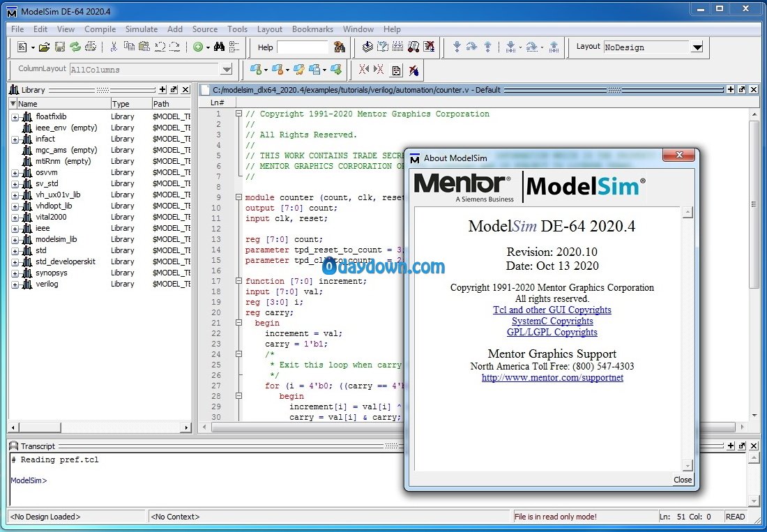Click the About dialog scrollbar down arrow
Image resolution: width=767 pixels, height=532 pixels.
(688, 466)
